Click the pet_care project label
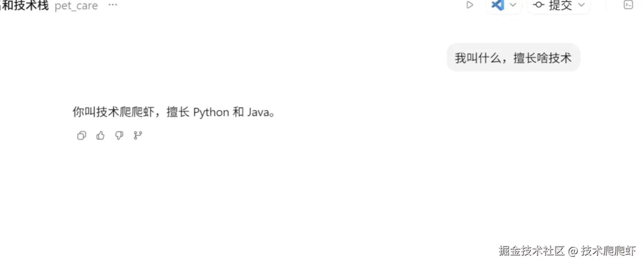The width and height of the screenshot is (644, 265). tap(76, 6)
